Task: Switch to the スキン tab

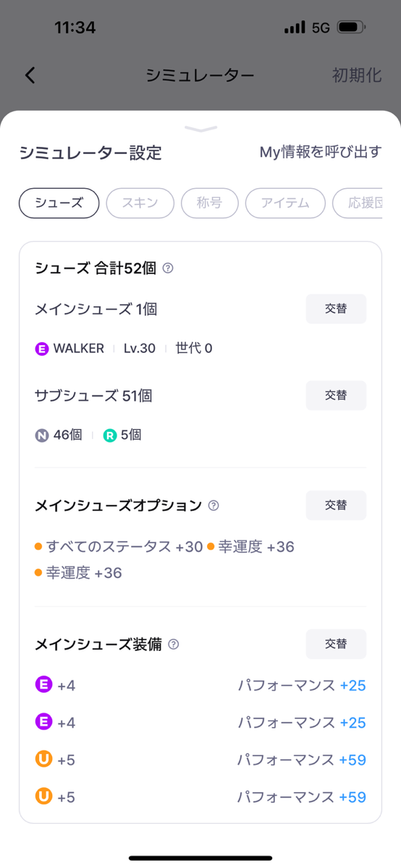Action: 140,203
